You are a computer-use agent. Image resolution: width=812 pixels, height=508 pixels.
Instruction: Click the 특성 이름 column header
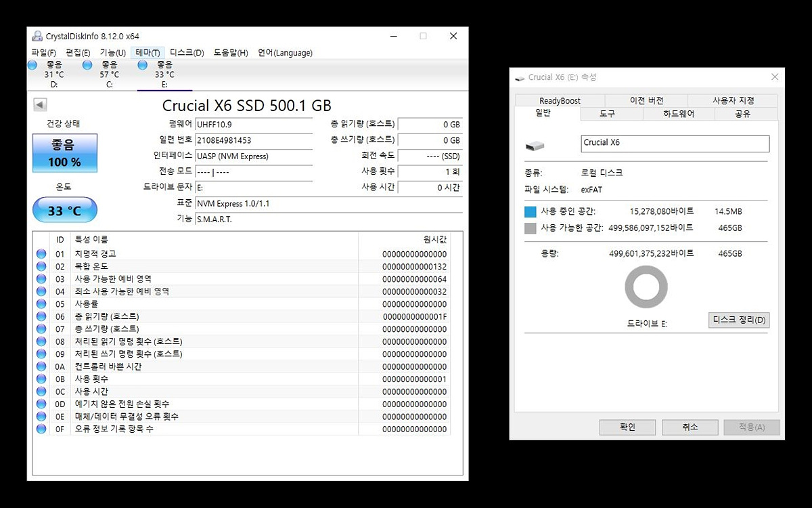(x=91, y=240)
